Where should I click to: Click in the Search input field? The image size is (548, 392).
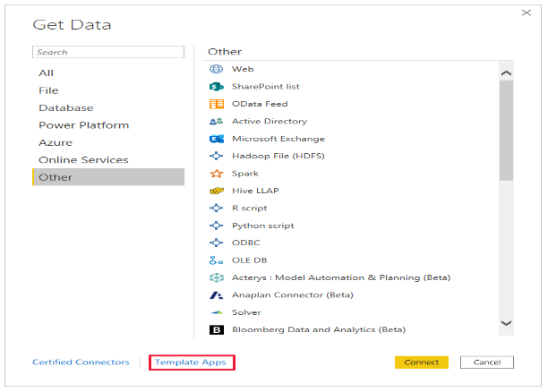coord(107,53)
